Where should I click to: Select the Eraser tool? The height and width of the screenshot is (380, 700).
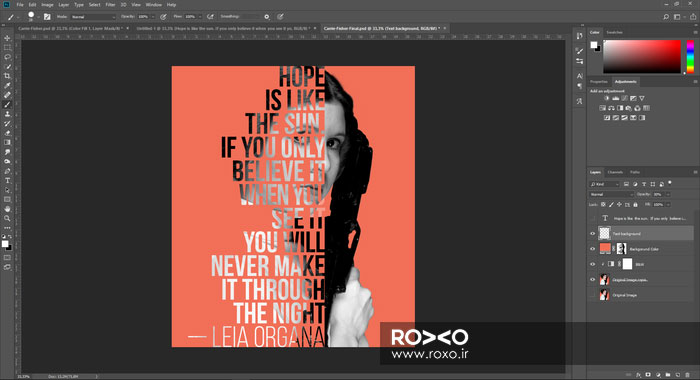click(x=7, y=133)
